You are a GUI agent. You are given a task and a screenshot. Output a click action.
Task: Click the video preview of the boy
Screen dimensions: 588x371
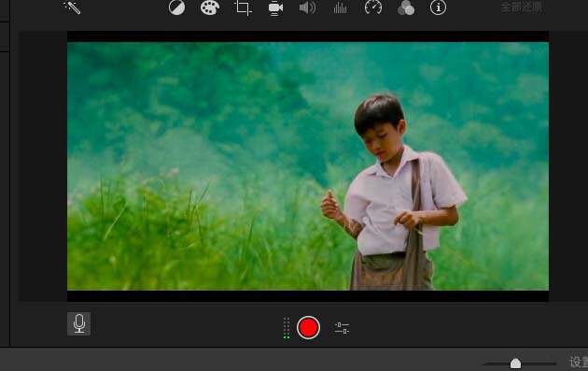(308, 166)
